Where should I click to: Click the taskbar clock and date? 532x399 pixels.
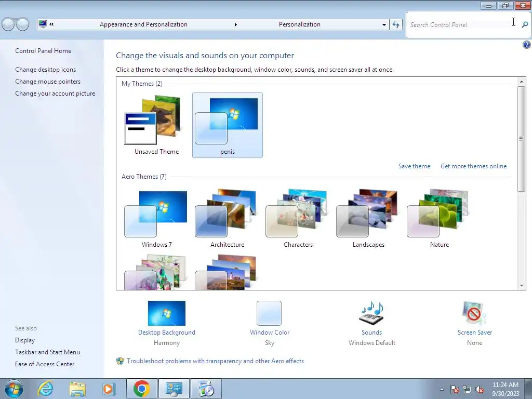(x=506, y=389)
